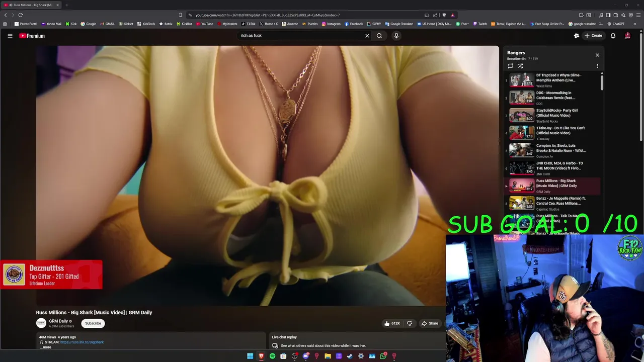Click the browser address bar URL
Screen dimensions: 644x362
268,15
